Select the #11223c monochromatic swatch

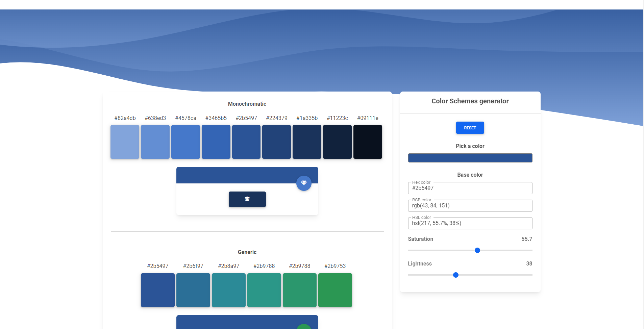pyautogui.click(x=337, y=142)
